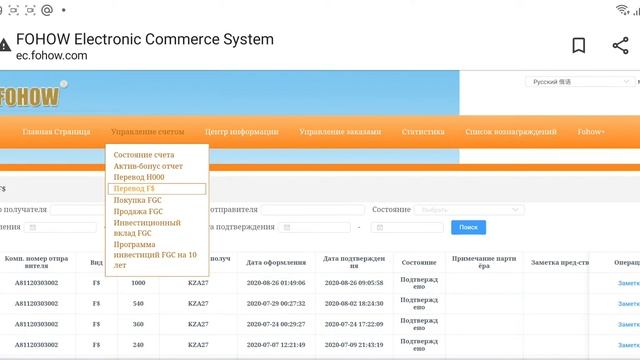The height and width of the screenshot is (360, 640).
Task: Open Управление заказами menu
Action: click(x=340, y=132)
